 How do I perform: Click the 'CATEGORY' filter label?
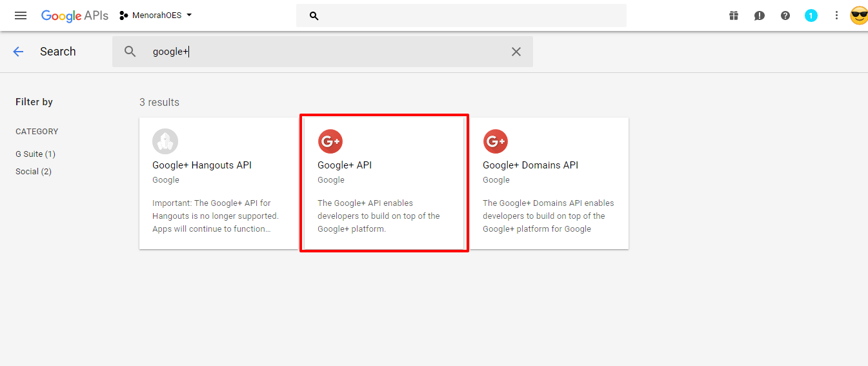point(37,132)
